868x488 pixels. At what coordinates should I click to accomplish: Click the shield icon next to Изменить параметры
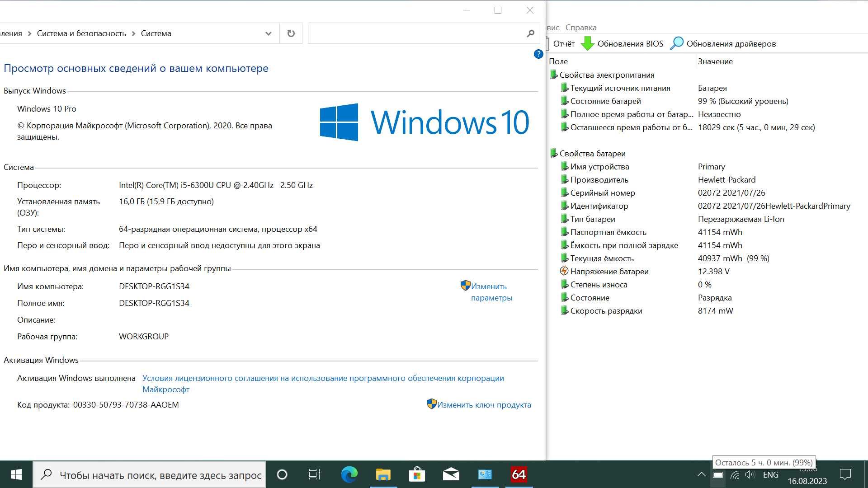[465, 286]
